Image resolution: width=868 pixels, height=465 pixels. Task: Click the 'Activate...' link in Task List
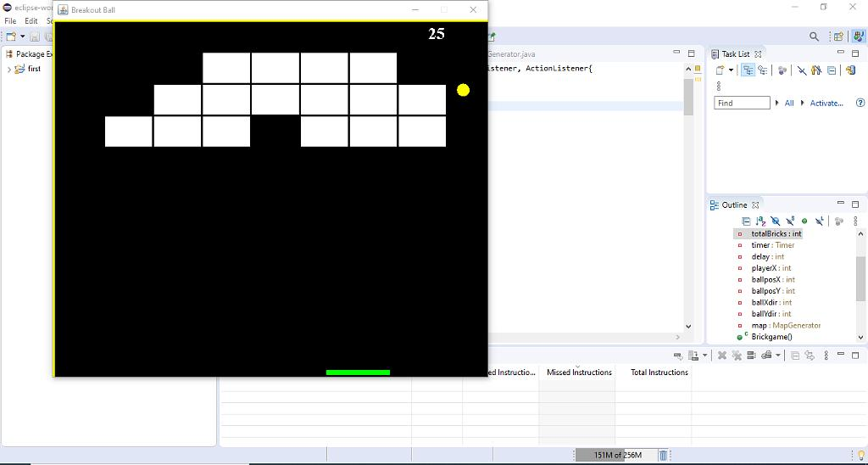tap(826, 103)
